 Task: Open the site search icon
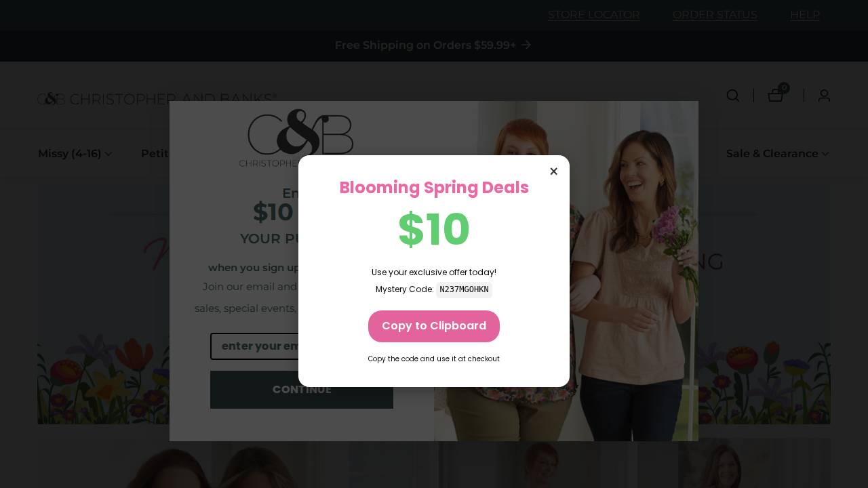(733, 96)
